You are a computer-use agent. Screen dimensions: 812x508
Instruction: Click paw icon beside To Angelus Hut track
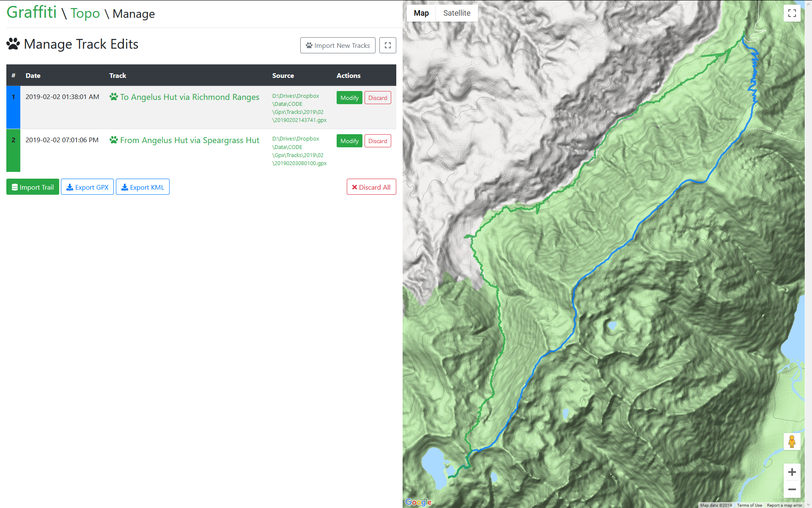[x=113, y=97]
